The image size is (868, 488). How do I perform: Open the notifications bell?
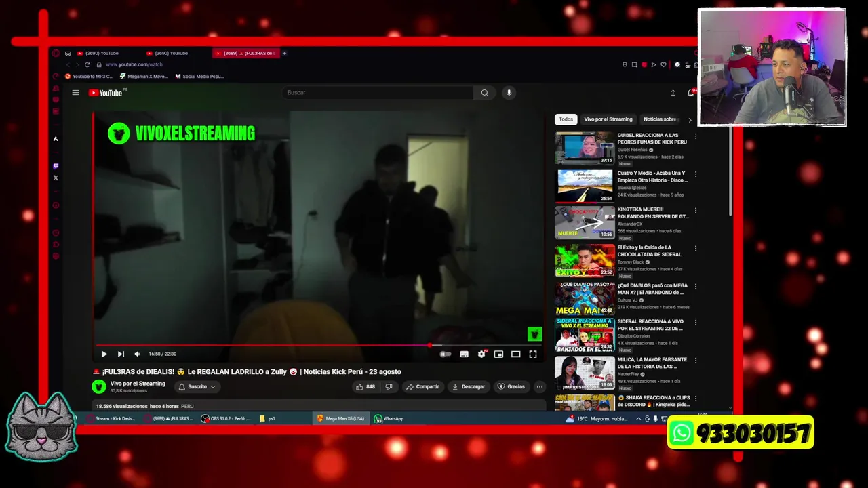(x=690, y=93)
